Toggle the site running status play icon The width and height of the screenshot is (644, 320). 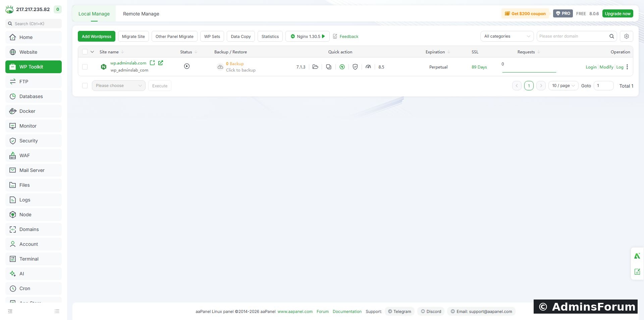pos(187,66)
